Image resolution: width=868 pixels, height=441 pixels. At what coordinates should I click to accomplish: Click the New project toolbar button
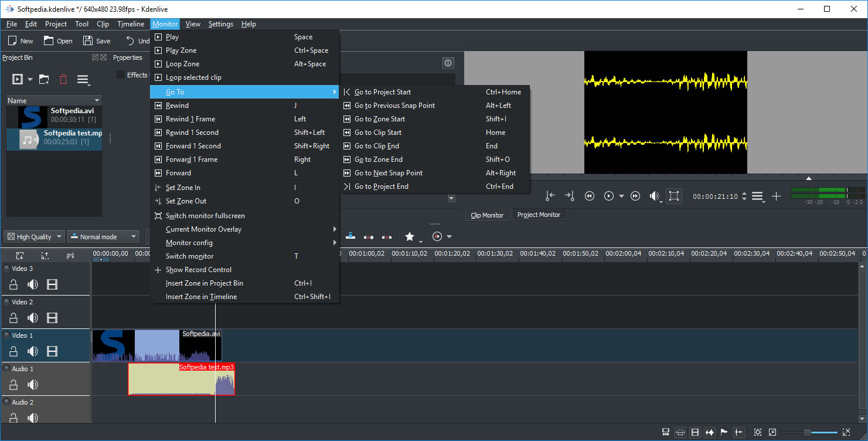21,41
